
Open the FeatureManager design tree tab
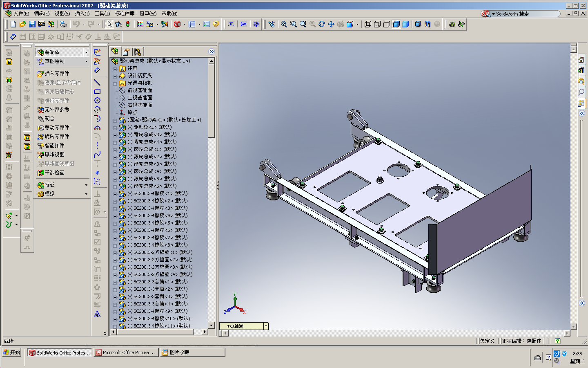coord(115,52)
